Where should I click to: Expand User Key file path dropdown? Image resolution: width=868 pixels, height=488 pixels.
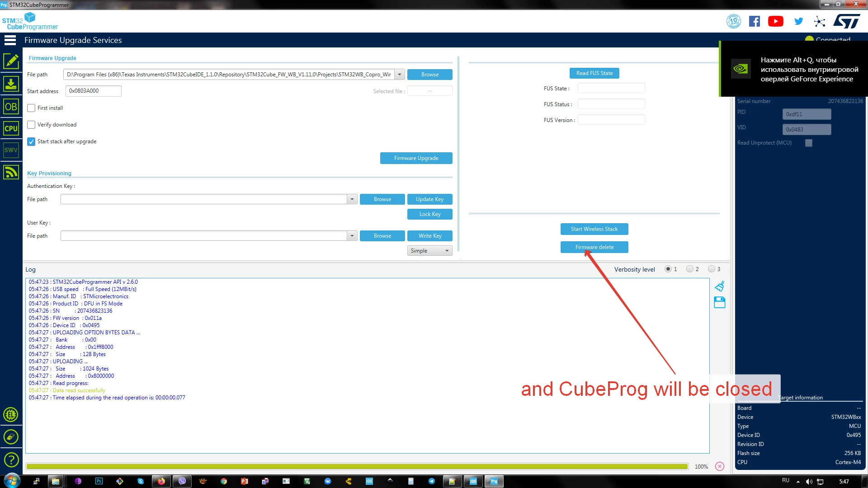click(x=352, y=236)
